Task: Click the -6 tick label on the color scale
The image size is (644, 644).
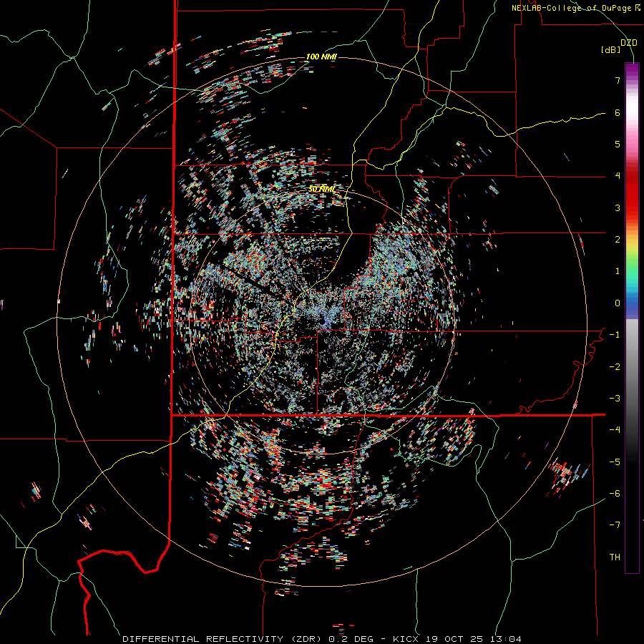Action: point(615,494)
